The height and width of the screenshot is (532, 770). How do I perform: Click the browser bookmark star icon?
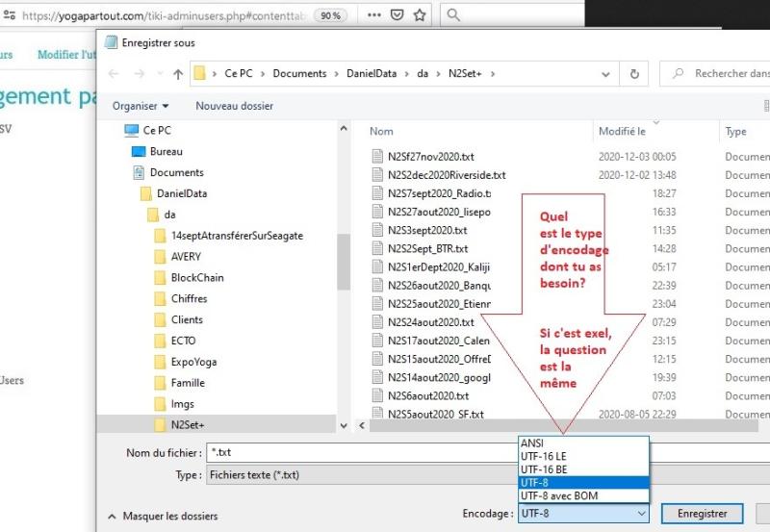[421, 15]
